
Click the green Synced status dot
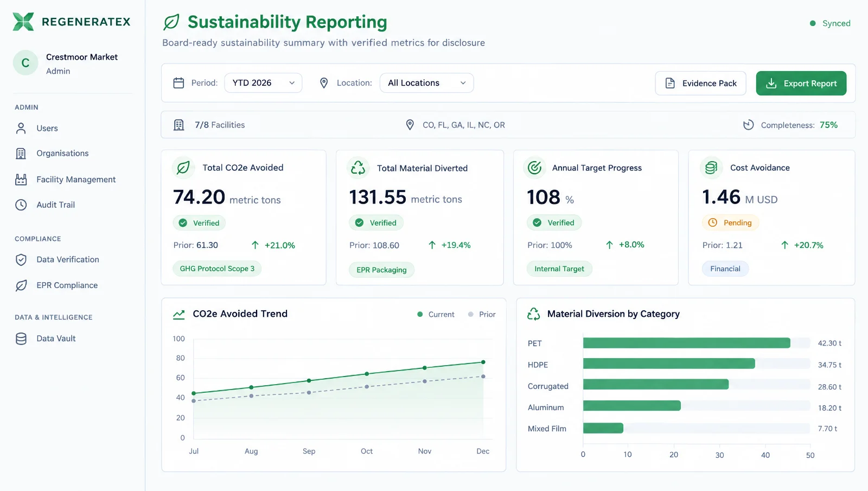coord(813,23)
